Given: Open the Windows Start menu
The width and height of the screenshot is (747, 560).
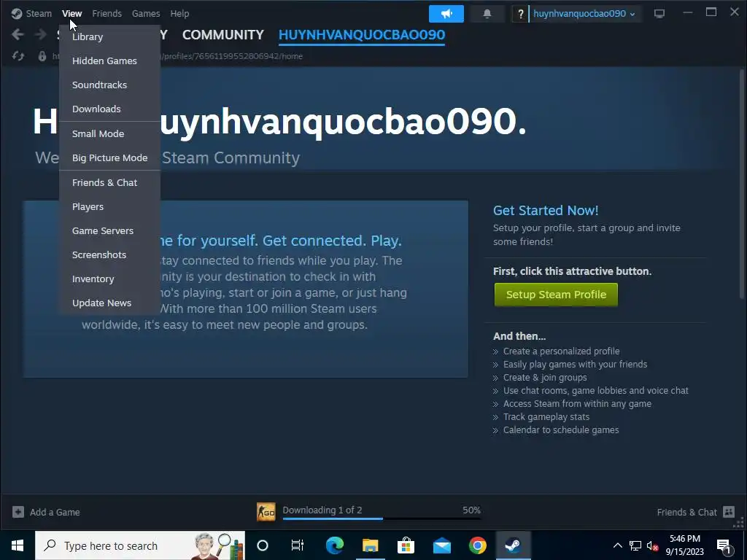Looking at the screenshot, I should pos(18,545).
